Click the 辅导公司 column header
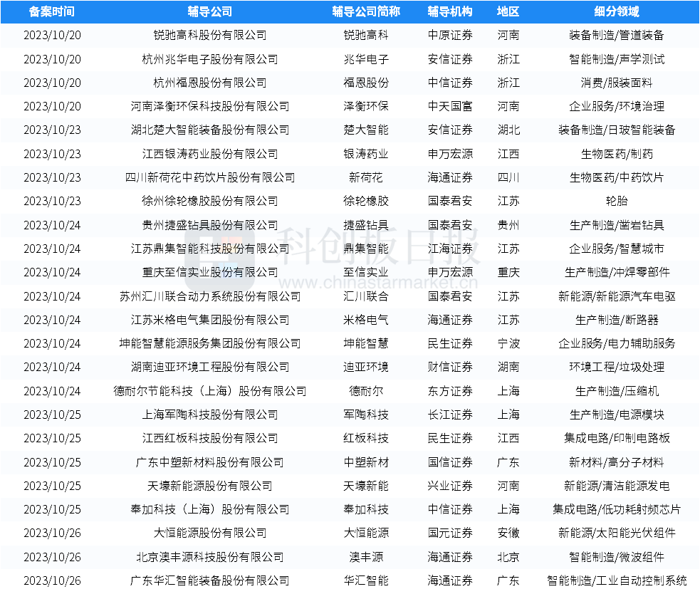The width and height of the screenshot is (700, 594). pos(210,11)
